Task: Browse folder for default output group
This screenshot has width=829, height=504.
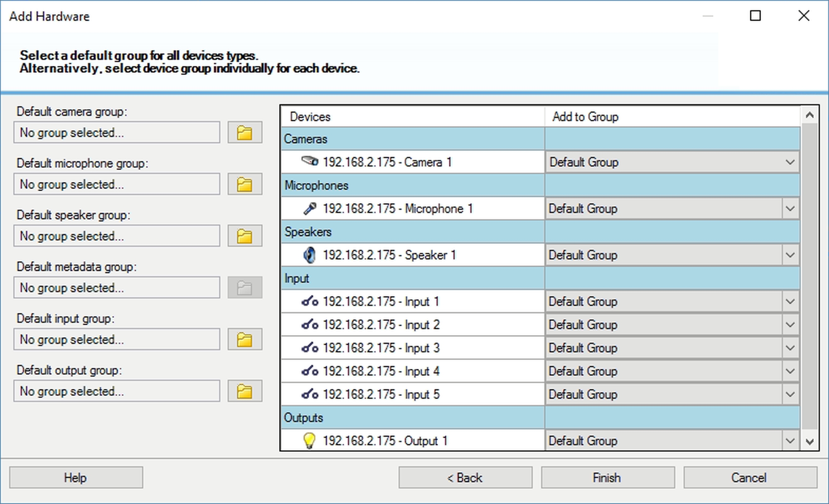Action: tap(245, 391)
